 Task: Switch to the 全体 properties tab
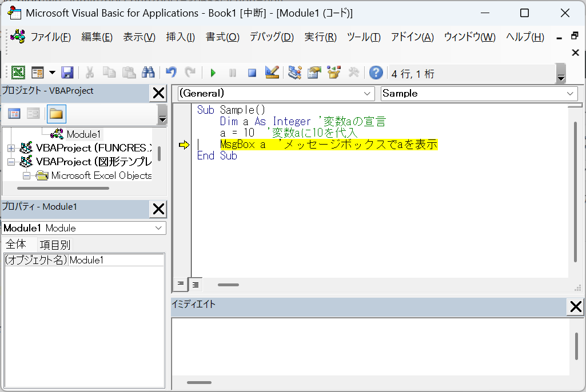[x=16, y=245]
